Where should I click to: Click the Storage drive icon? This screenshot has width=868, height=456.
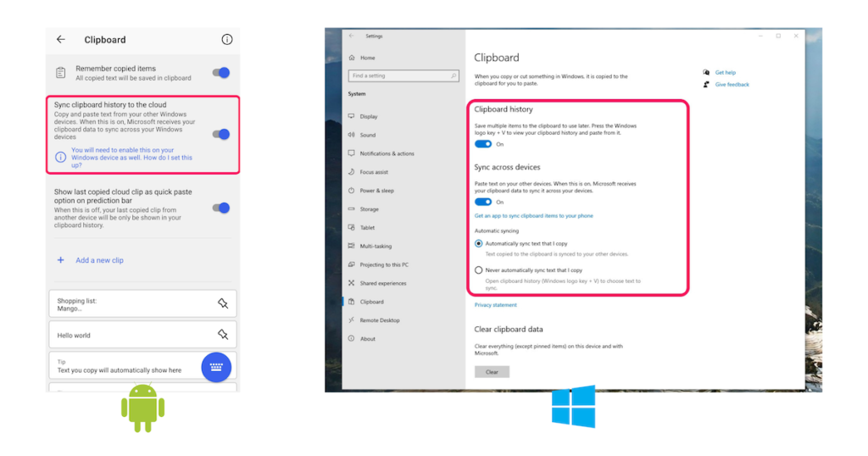tap(352, 209)
